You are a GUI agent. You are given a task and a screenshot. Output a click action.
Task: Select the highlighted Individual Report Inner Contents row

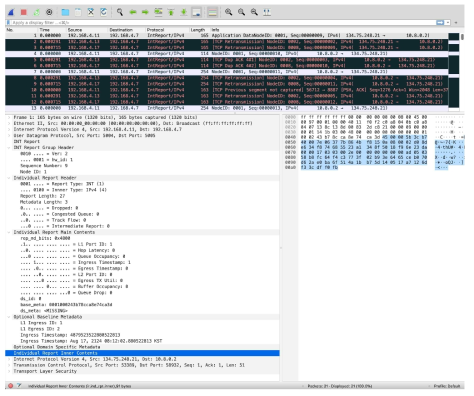[142, 353]
